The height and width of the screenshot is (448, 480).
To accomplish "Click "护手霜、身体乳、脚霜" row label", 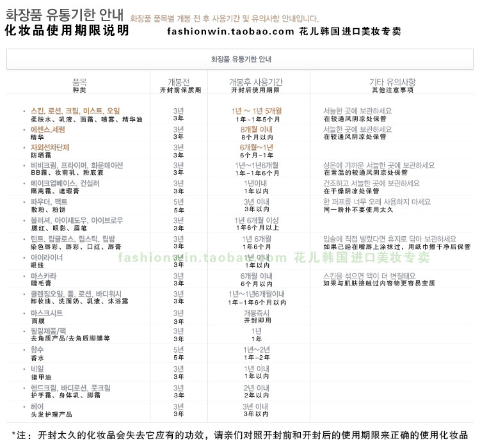I will 65,396.
